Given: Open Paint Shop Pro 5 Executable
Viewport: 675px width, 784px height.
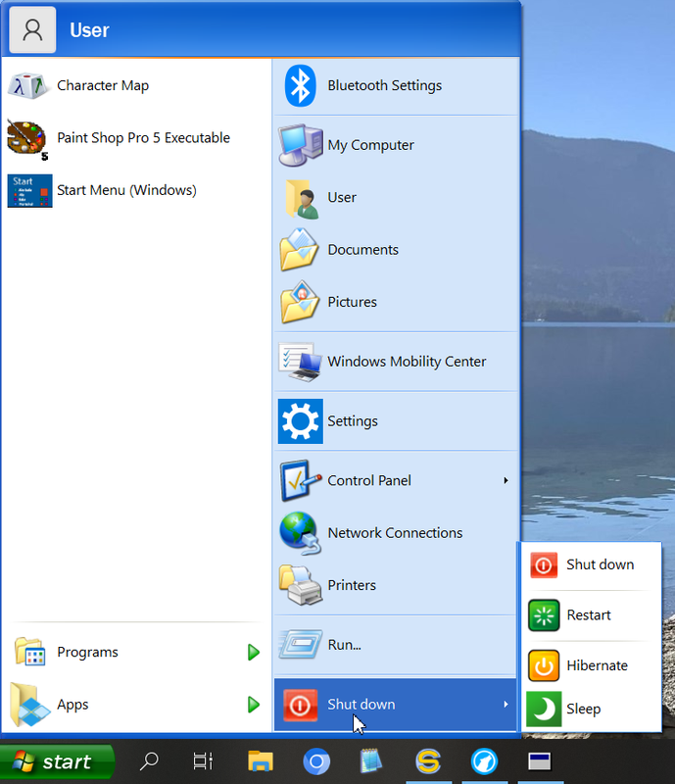Looking at the screenshot, I should [x=142, y=138].
